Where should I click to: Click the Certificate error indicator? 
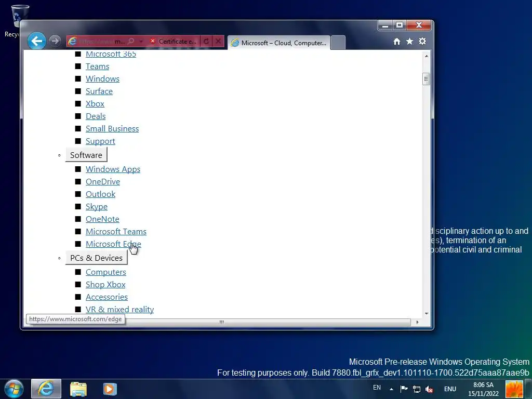click(174, 42)
